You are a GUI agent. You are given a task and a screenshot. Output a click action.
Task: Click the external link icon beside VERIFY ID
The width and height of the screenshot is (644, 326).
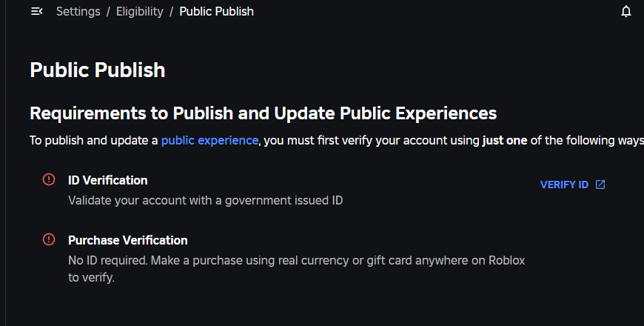(x=600, y=184)
